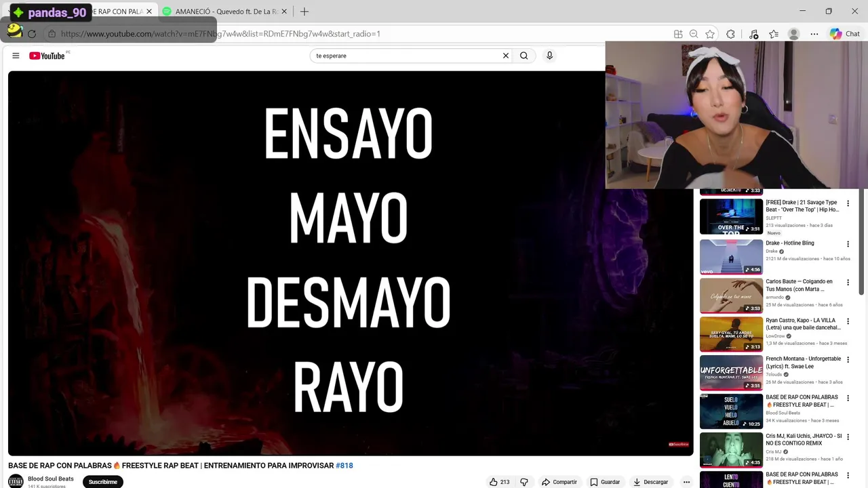Viewport: 868px width, 488px height.
Task: Close the RAP CON PALABRAS tab
Action: click(149, 12)
